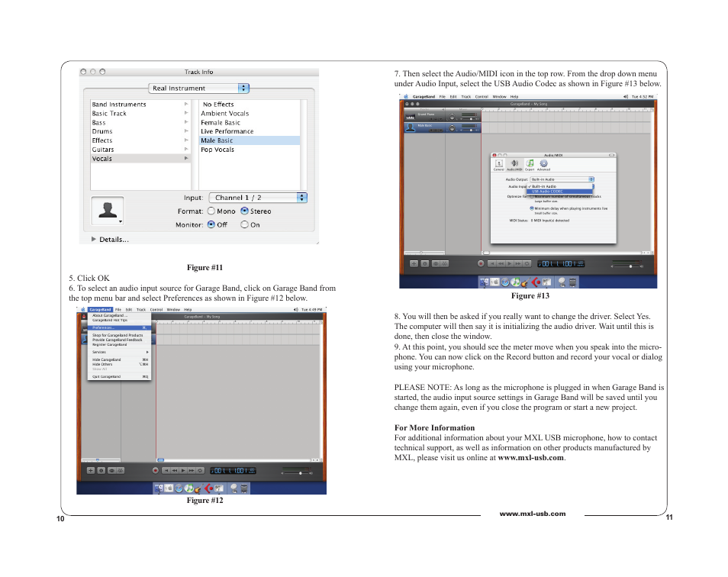Open Track Info button in Figure #12
Image resolution: width=728 pixels, height=577 pixels.
(101, 470)
